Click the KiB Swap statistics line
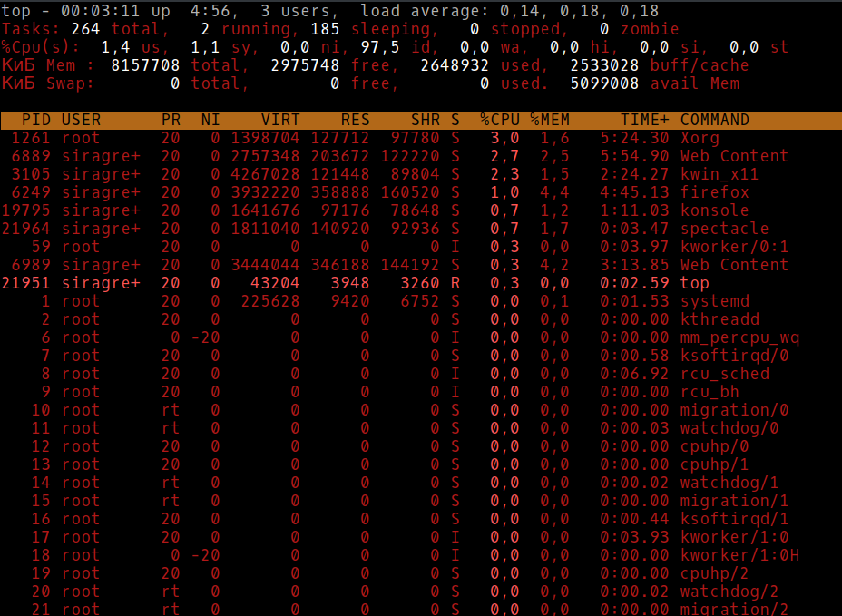This screenshot has width=842, height=616. pyautogui.click(x=272, y=83)
